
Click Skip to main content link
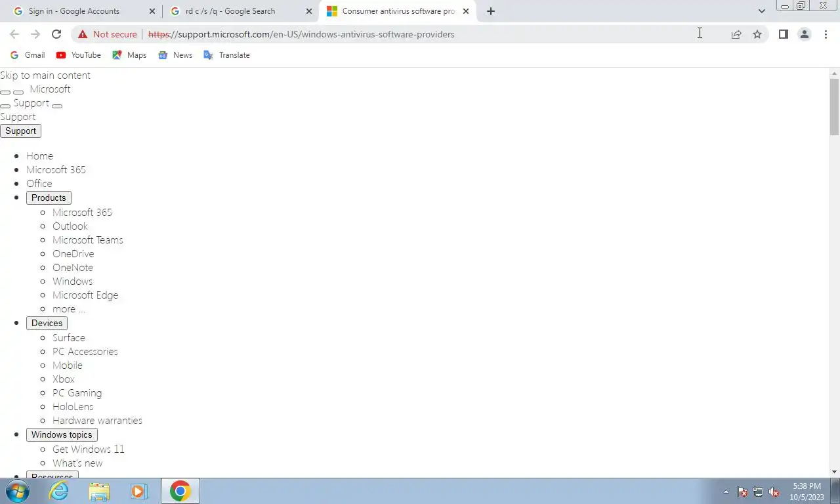pos(45,75)
